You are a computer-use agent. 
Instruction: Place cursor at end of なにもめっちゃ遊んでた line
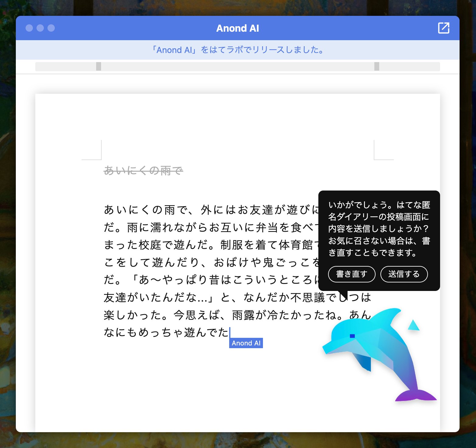(229, 332)
